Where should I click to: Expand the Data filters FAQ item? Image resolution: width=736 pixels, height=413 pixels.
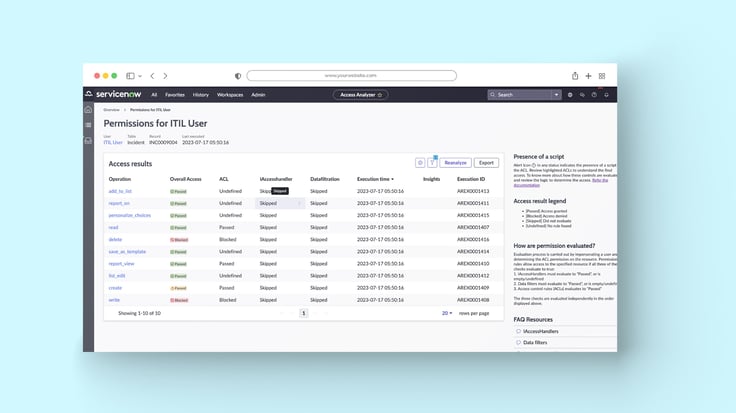click(x=565, y=343)
